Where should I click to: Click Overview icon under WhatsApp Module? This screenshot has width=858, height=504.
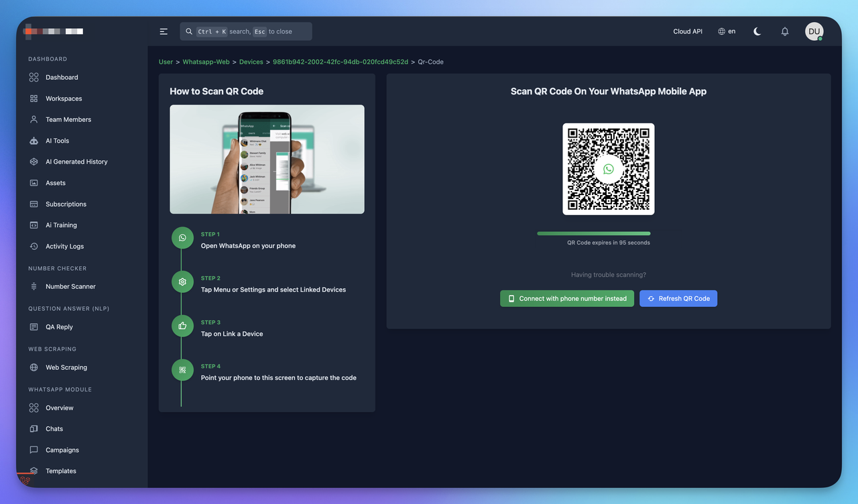tap(34, 407)
